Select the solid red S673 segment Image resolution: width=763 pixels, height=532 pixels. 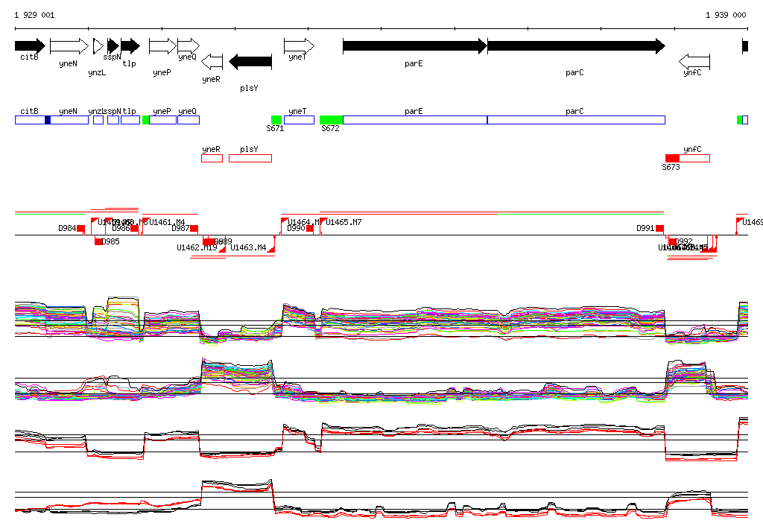point(673,158)
